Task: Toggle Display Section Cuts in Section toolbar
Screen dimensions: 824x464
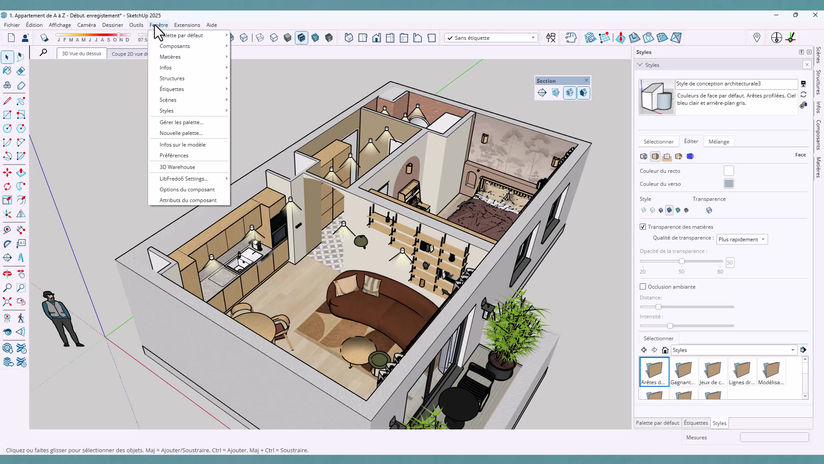Action: [570, 93]
